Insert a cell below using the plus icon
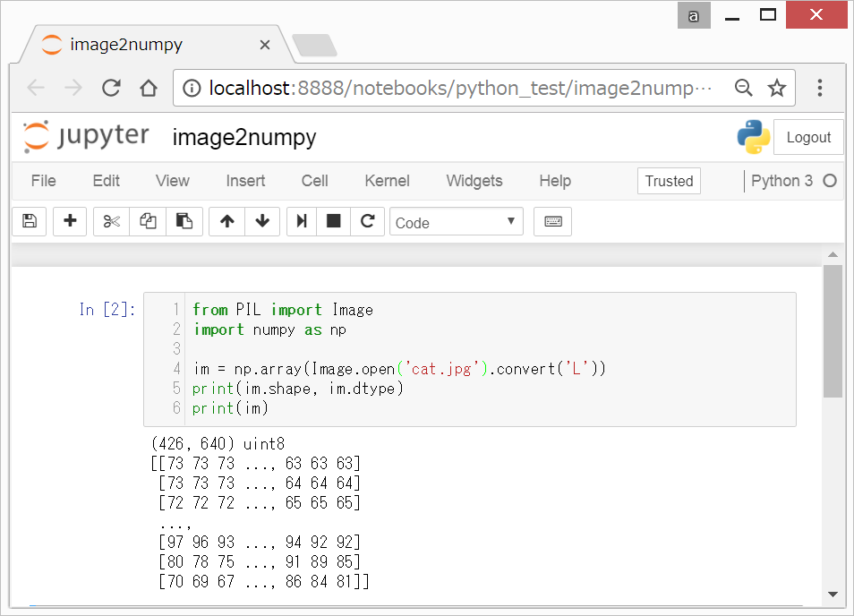854x616 pixels. [x=70, y=222]
